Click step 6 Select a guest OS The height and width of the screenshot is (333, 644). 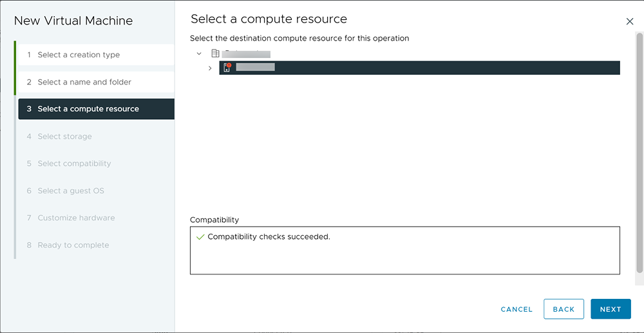(x=71, y=191)
